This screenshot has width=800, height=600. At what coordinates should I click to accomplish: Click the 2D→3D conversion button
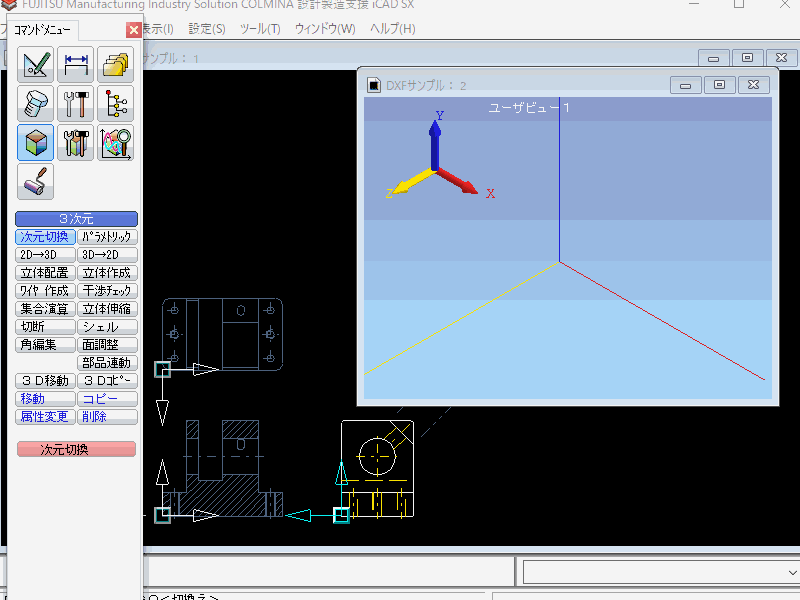coord(46,255)
